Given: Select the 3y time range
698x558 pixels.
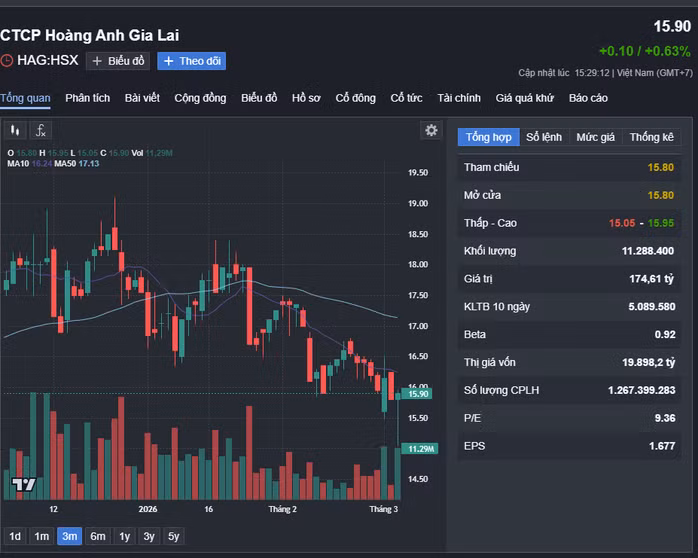Looking at the screenshot, I should (149, 536).
